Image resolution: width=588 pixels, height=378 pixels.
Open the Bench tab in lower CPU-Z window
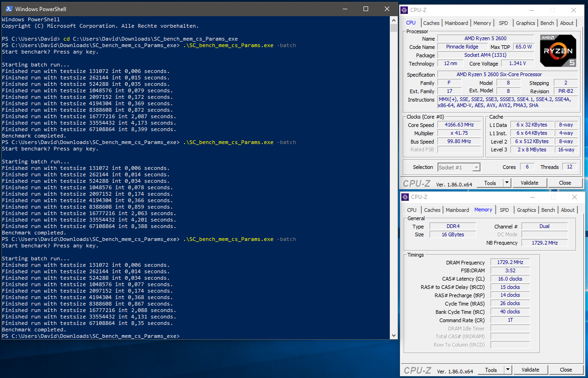click(x=548, y=210)
